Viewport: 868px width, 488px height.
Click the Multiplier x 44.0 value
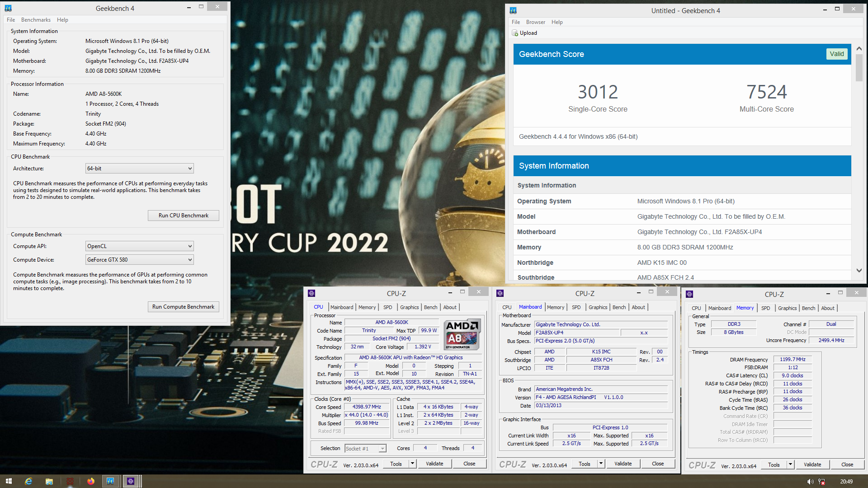(367, 415)
